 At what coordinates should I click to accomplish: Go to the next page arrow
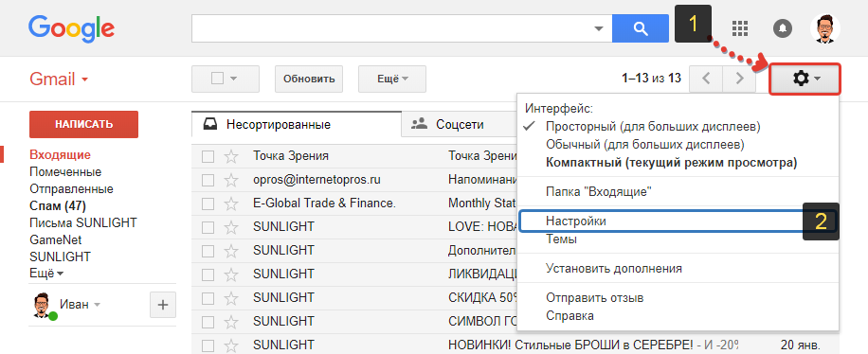739,79
